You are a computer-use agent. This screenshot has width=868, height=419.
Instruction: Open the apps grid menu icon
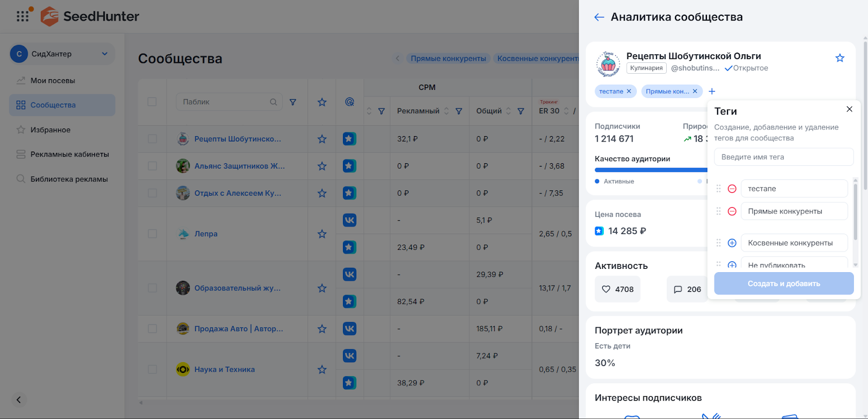(23, 16)
